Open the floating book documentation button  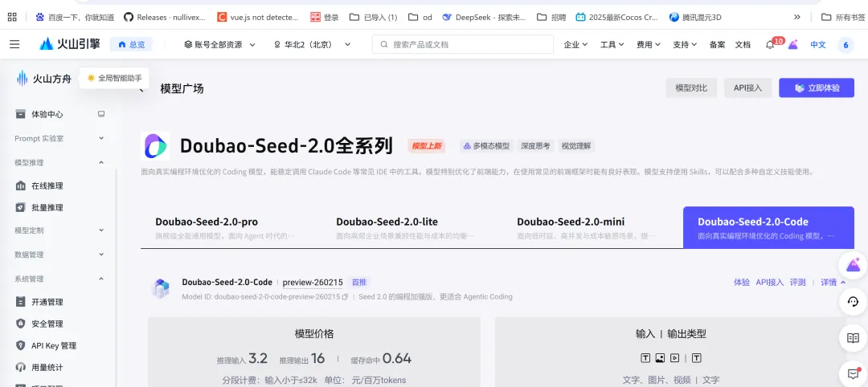pos(853,338)
